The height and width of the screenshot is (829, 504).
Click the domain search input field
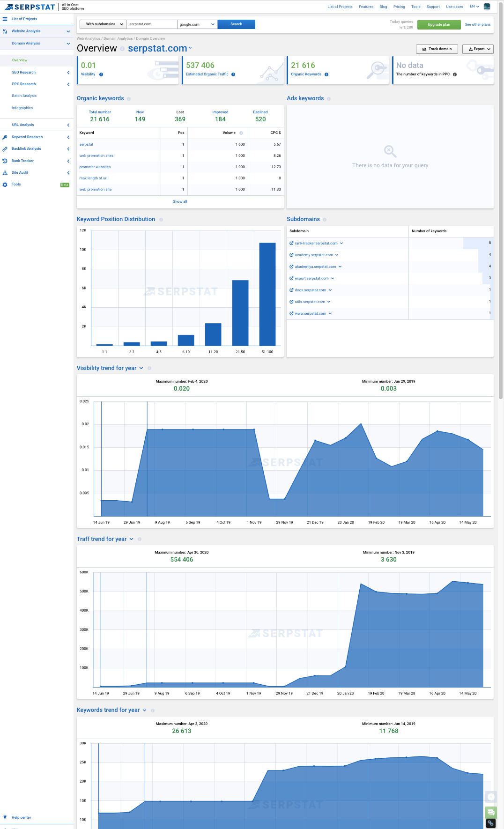pos(152,24)
